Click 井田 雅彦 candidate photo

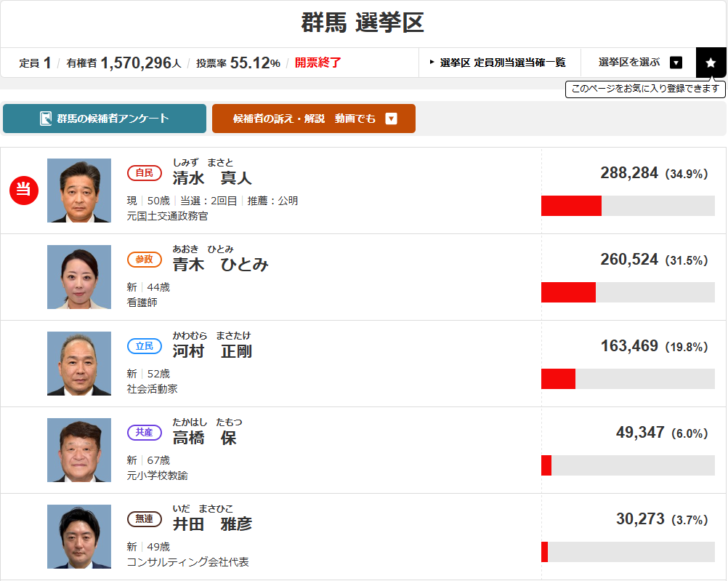pyautogui.click(x=79, y=537)
